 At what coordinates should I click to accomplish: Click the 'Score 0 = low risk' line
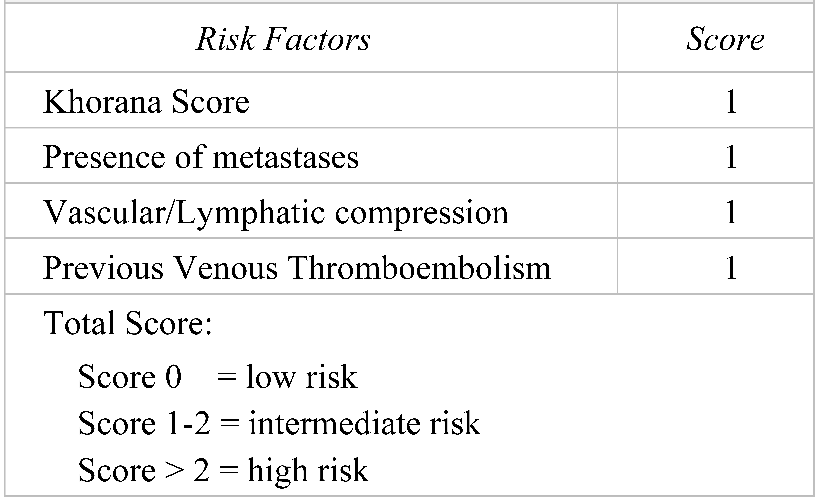point(217,377)
